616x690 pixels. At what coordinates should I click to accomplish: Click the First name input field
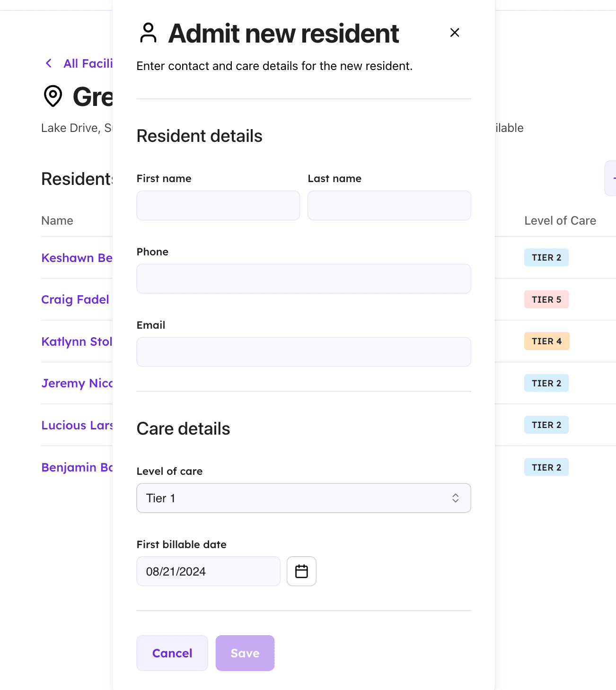point(218,205)
